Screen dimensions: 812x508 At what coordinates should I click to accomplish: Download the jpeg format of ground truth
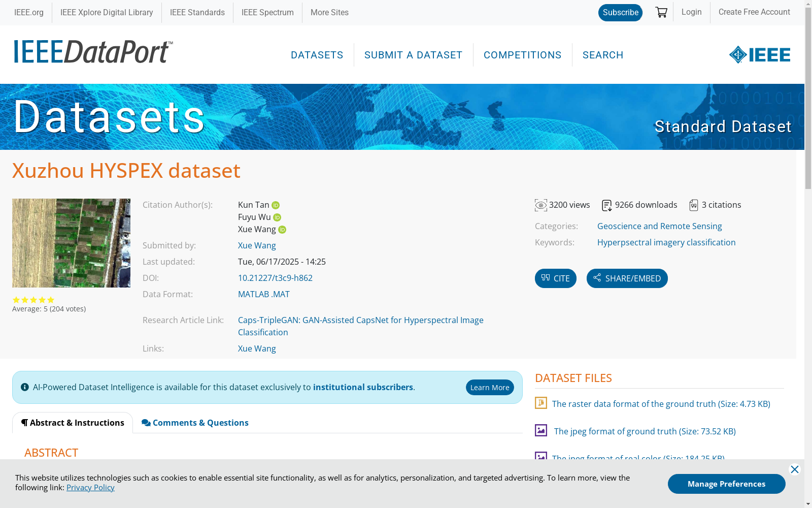pyautogui.click(x=645, y=431)
